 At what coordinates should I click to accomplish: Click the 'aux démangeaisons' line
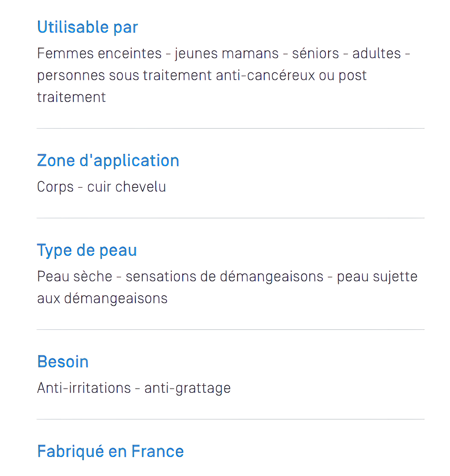pyautogui.click(x=102, y=299)
